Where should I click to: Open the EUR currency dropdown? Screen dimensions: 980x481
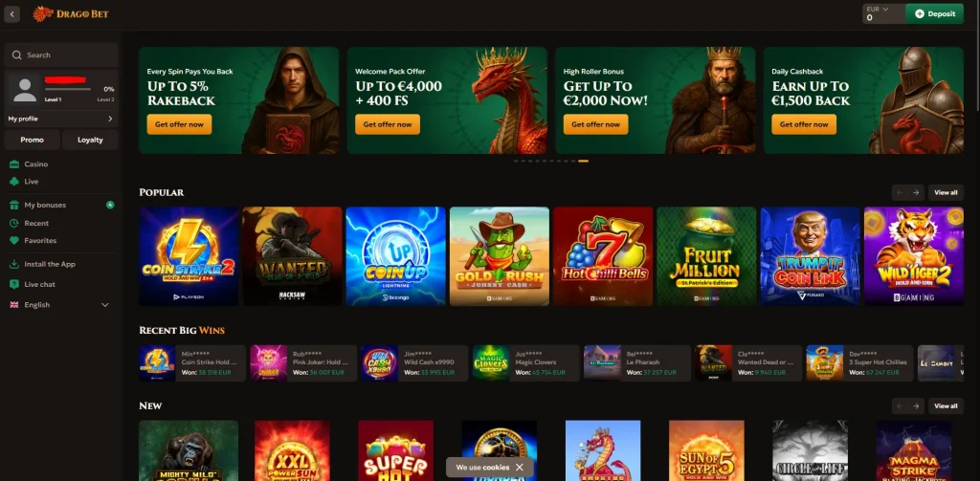[883, 13]
